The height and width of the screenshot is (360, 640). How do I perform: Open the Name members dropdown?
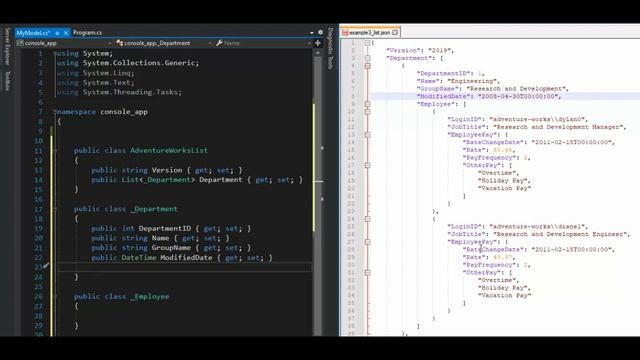point(263,43)
